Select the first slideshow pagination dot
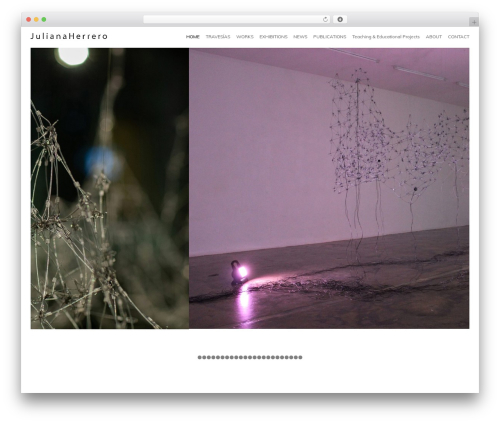Viewport: 500px width, 423px height. pos(200,357)
